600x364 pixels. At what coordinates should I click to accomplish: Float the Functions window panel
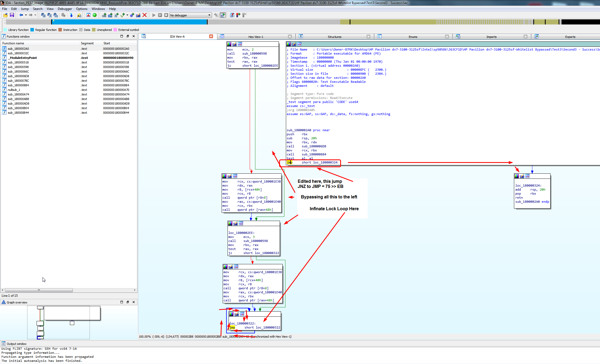(128, 36)
